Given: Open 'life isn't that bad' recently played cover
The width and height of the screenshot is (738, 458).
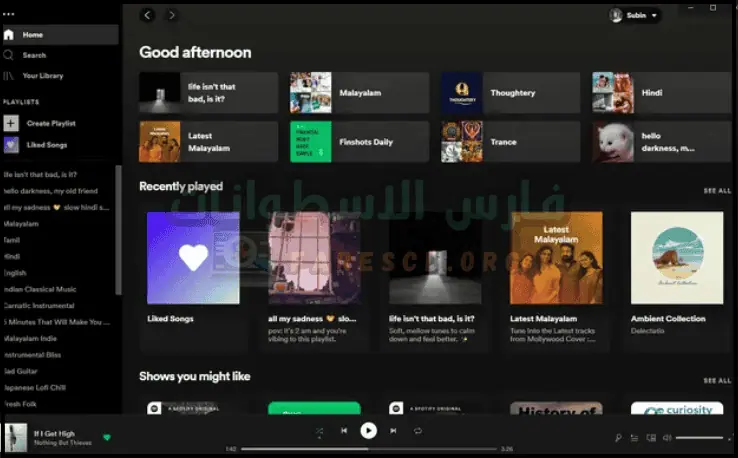Looking at the screenshot, I should click(x=435, y=258).
